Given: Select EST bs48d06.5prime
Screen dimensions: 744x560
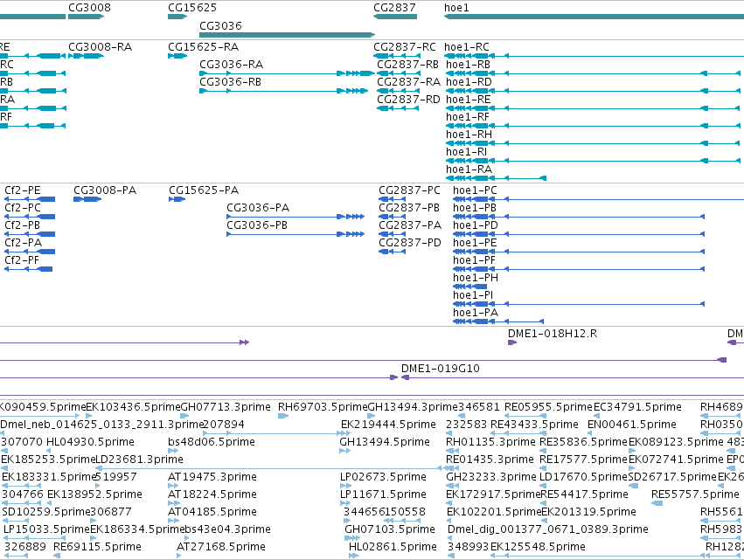Looking at the screenshot, I should tap(212, 442).
